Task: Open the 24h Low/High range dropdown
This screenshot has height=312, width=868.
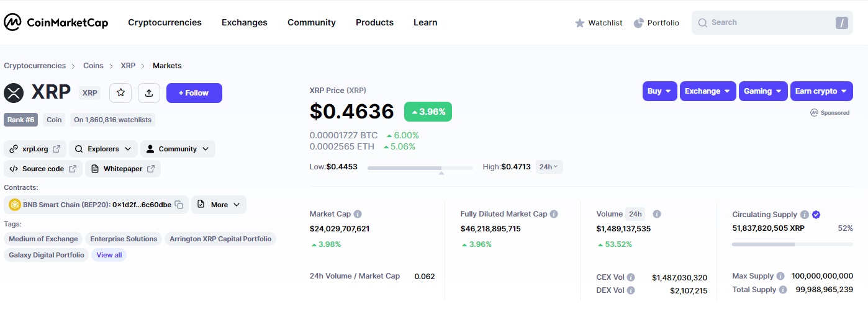Action: [x=549, y=167]
